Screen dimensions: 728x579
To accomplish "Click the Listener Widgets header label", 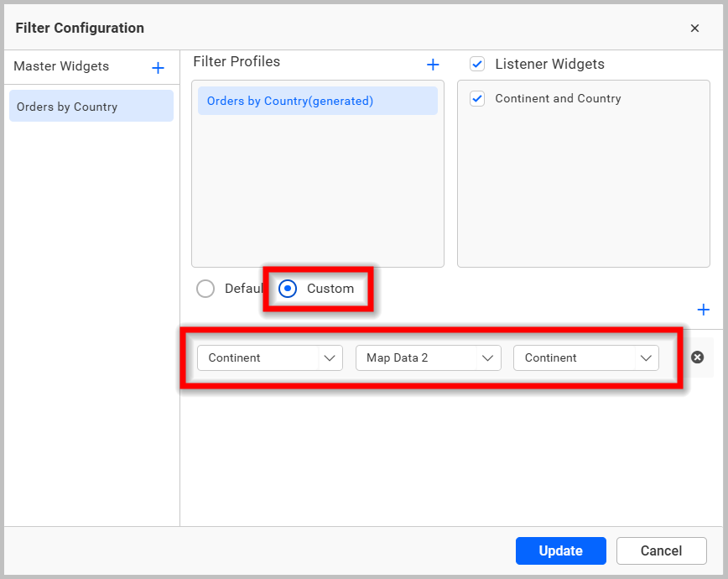I will (x=549, y=65).
